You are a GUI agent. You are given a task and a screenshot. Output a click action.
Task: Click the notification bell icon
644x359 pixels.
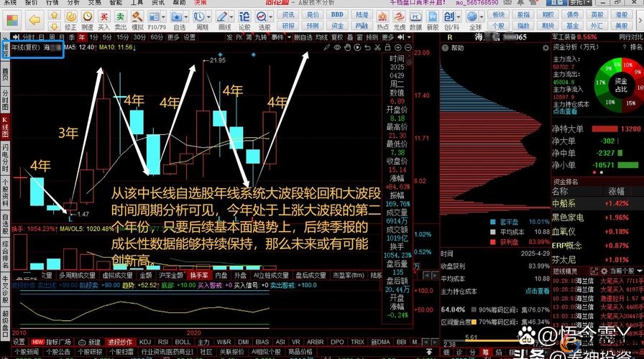point(521,2)
